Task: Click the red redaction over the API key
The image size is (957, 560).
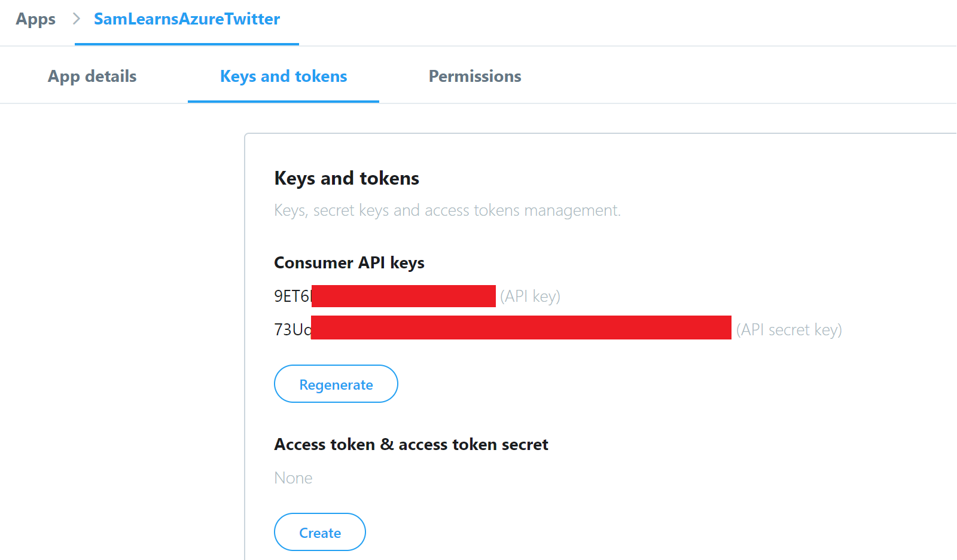Action: point(404,296)
